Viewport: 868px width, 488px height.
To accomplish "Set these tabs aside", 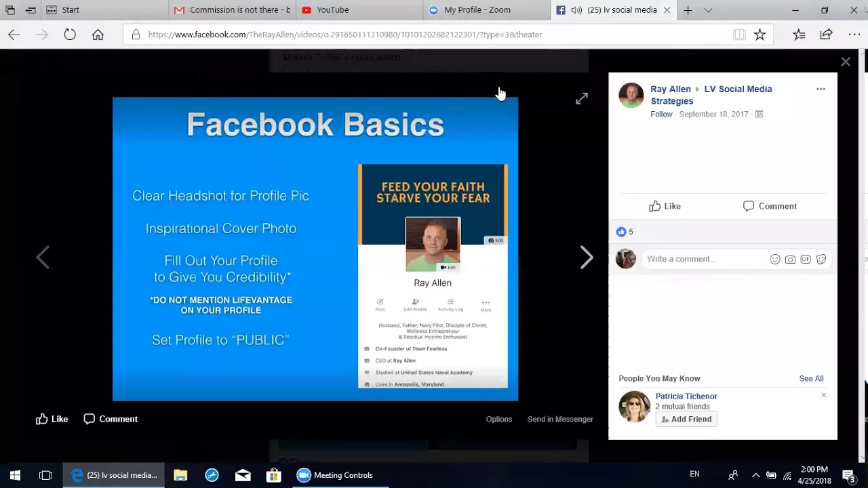I will click(x=31, y=10).
